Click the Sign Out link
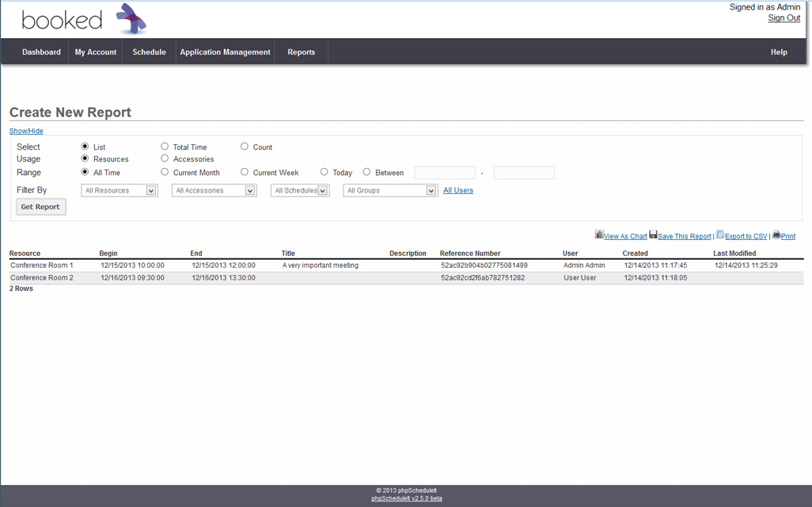The width and height of the screenshot is (812, 507). pos(784,18)
